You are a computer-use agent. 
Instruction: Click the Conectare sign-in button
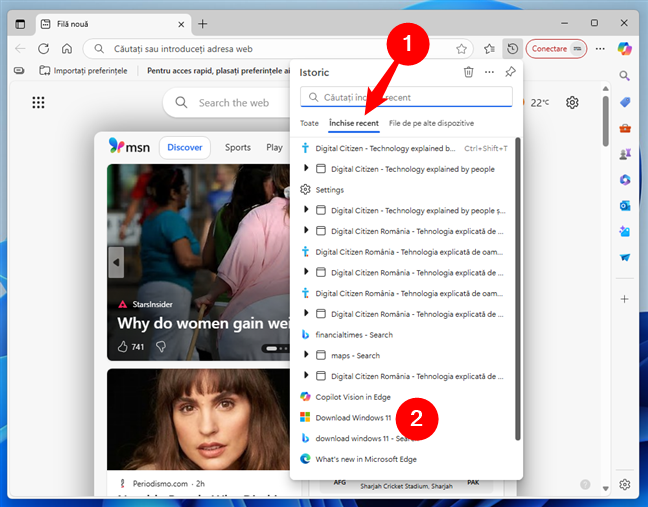click(555, 48)
